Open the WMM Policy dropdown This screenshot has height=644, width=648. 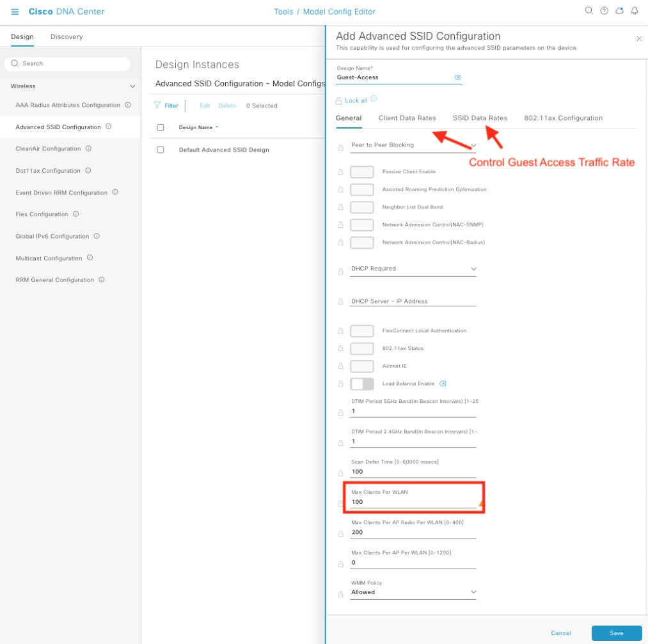coord(473,592)
